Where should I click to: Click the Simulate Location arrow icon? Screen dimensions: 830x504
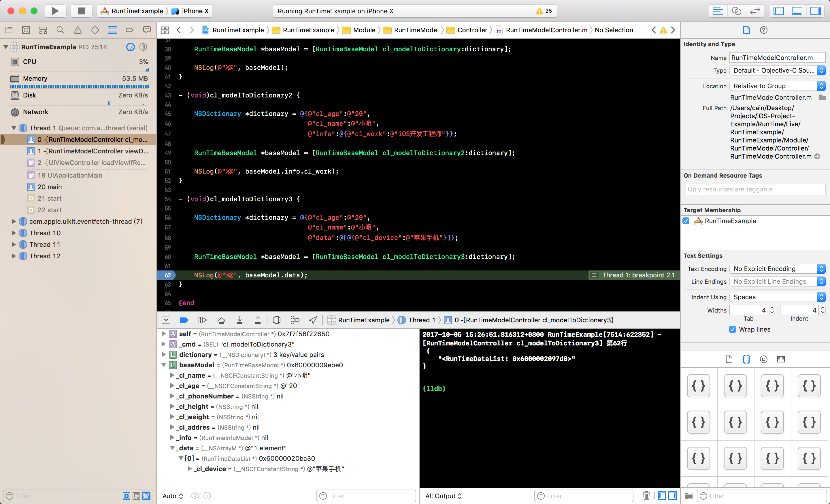tap(313, 320)
